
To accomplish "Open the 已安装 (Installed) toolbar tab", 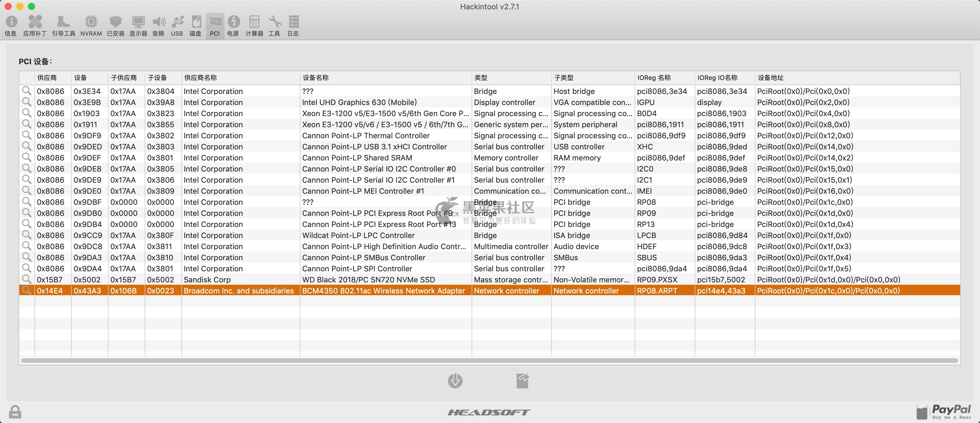I will pos(116,26).
